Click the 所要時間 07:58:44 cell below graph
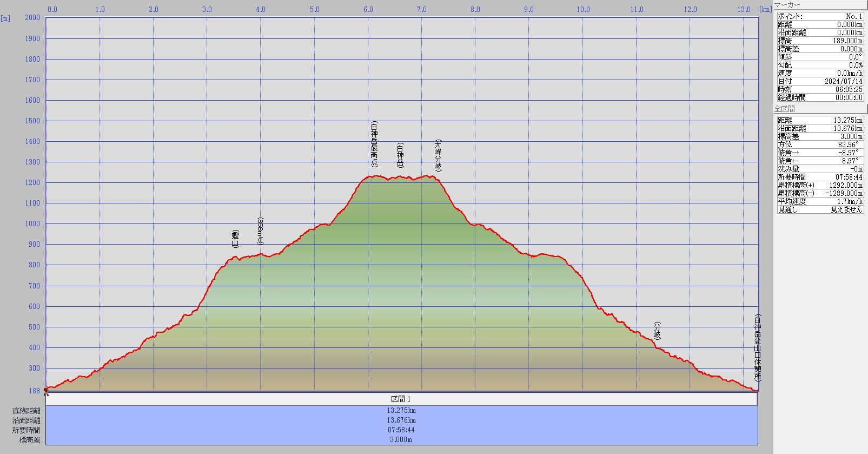The height and width of the screenshot is (454, 868). tap(401, 430)
